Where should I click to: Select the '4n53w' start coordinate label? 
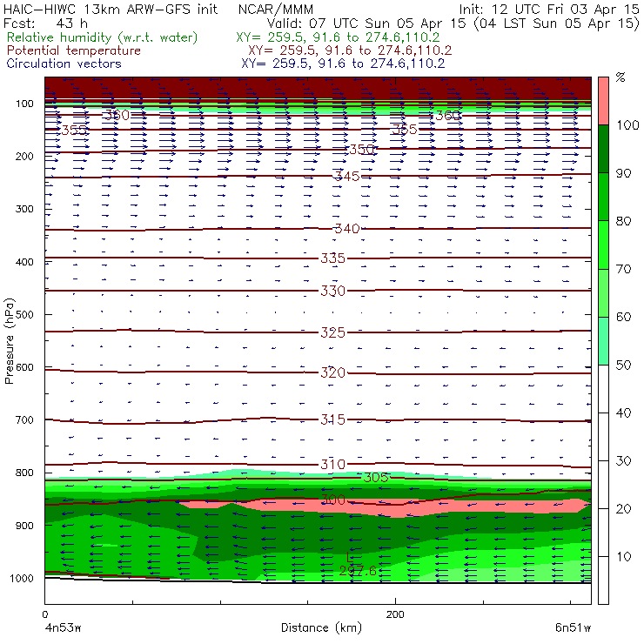[x=64, y=628]
